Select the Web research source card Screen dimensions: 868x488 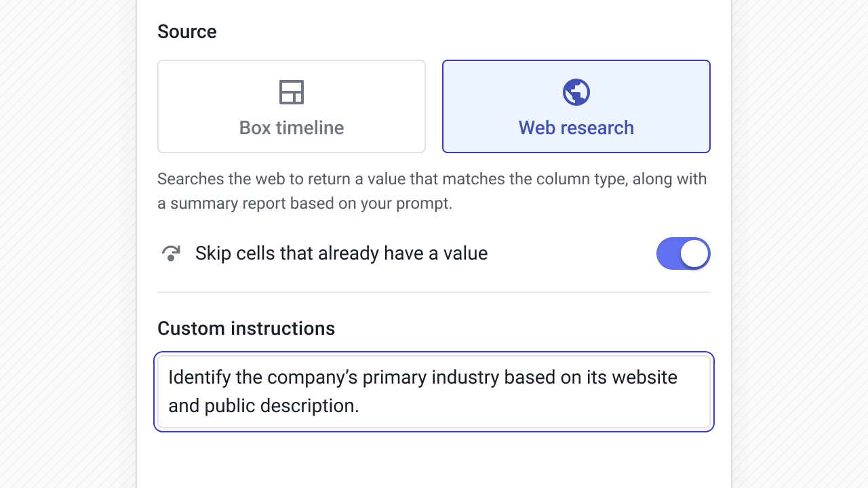coord(576,106)
